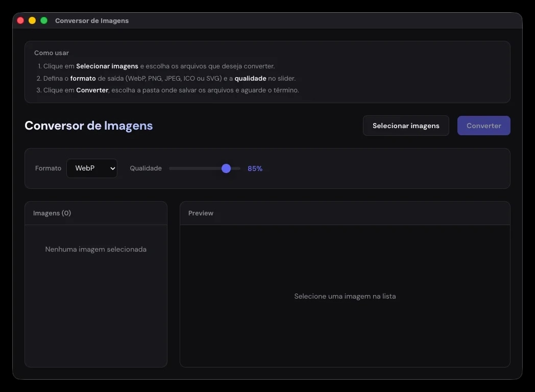Click the Qualidade label

(x=145, y=168)
